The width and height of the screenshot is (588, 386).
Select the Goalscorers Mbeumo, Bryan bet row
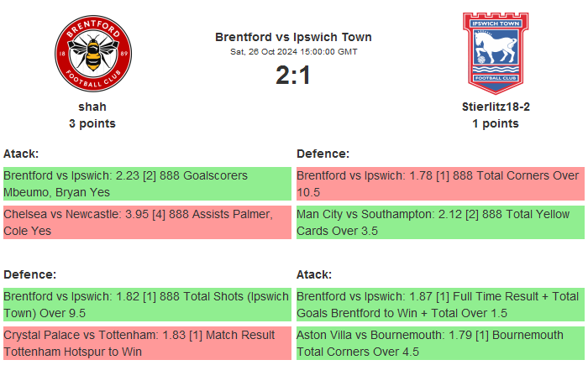tap(147, 184)
